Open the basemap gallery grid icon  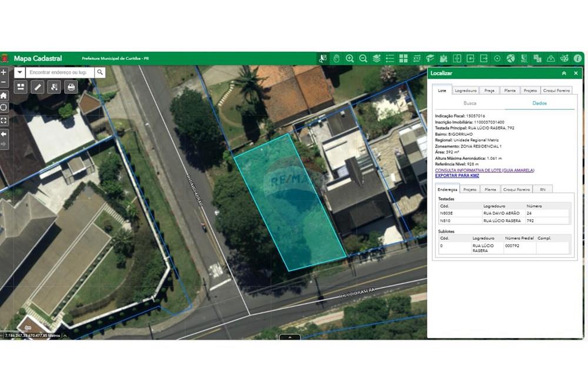(x=403, y=58)
